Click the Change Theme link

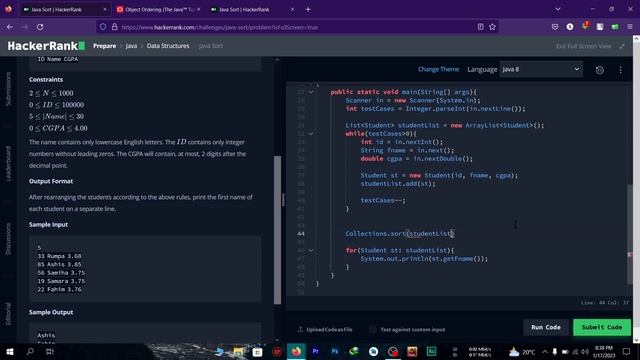point(438,69)
